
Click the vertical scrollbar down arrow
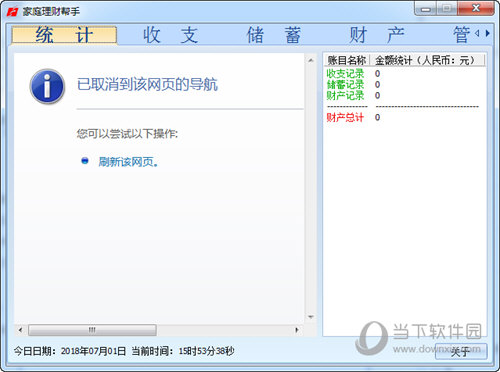coord(311,317)
